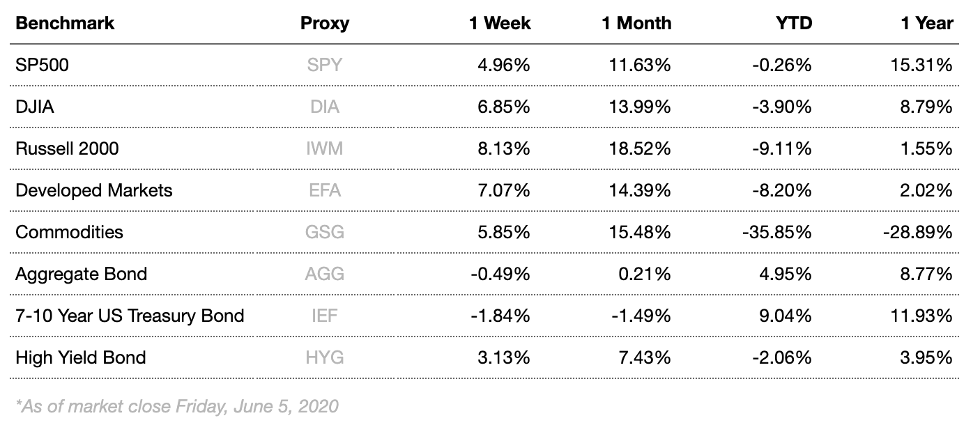Image resolution: width=980 pixels, height=425 pixels.
Task: Click the Russell 2000 row label
Action: (x=67, y=148)
